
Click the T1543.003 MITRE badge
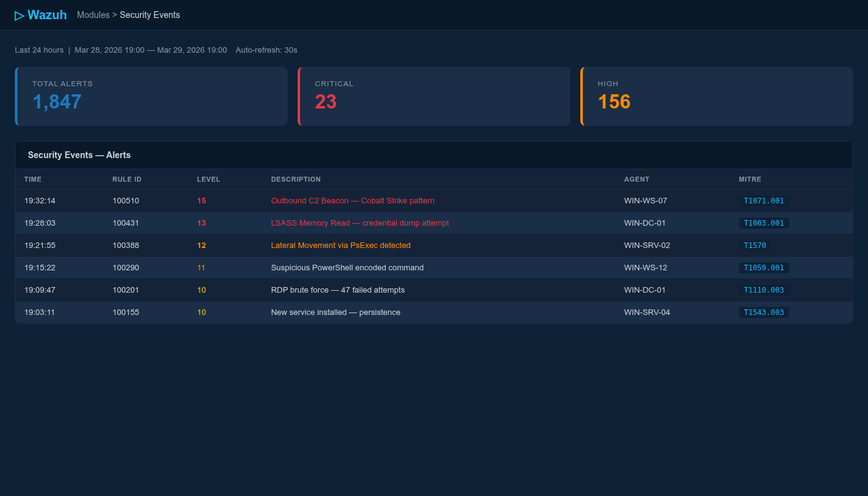pos(763,312)
